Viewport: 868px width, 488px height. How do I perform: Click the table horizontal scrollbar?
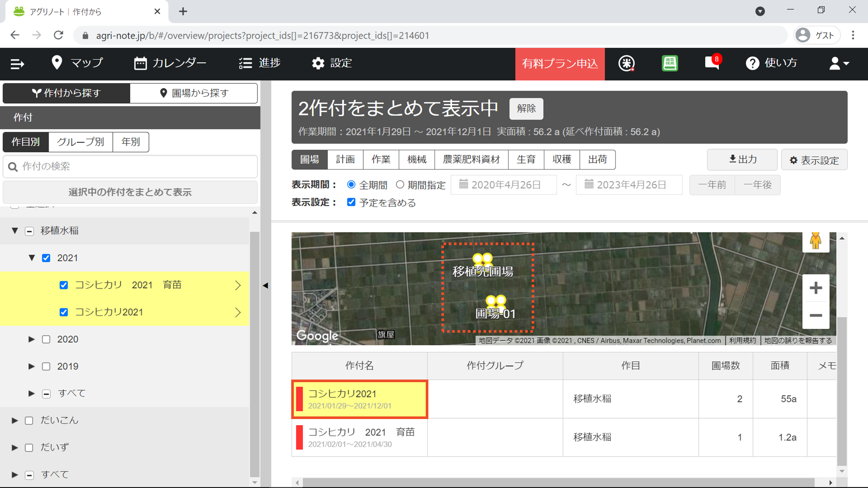(558, 482)
